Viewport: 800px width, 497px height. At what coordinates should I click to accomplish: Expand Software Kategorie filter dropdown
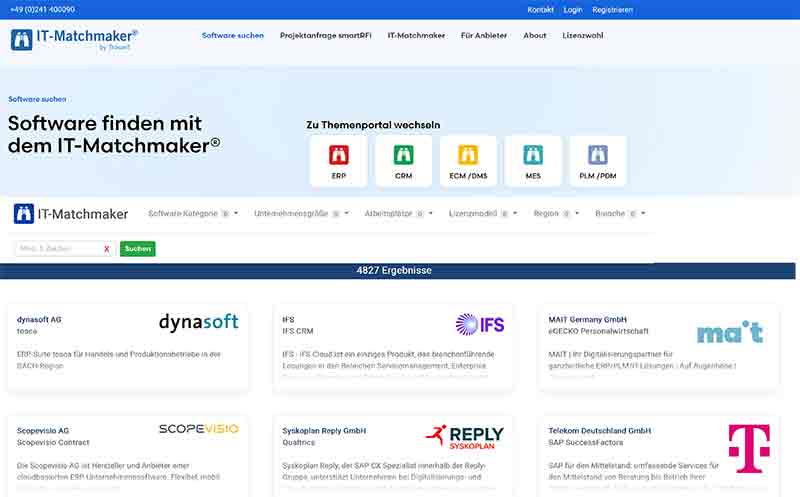click(x=193, y=213)
